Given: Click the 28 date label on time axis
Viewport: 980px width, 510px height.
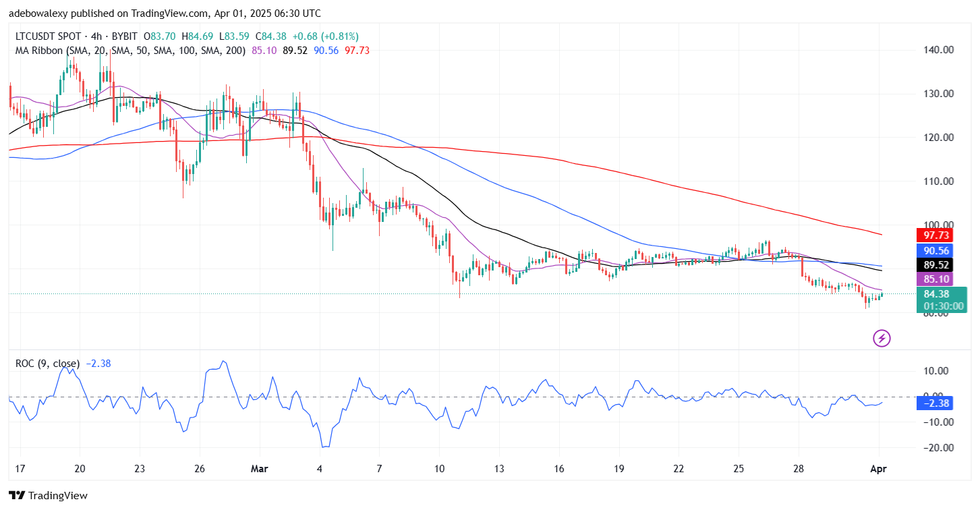Looking at the screenshot, I should (x=799, y=469).
